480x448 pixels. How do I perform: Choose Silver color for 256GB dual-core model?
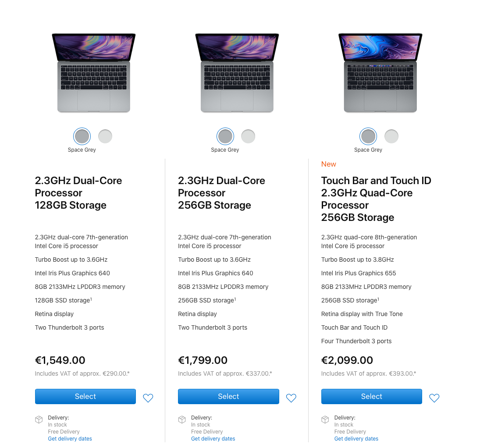pyautogui.click(x=248, y=136)
